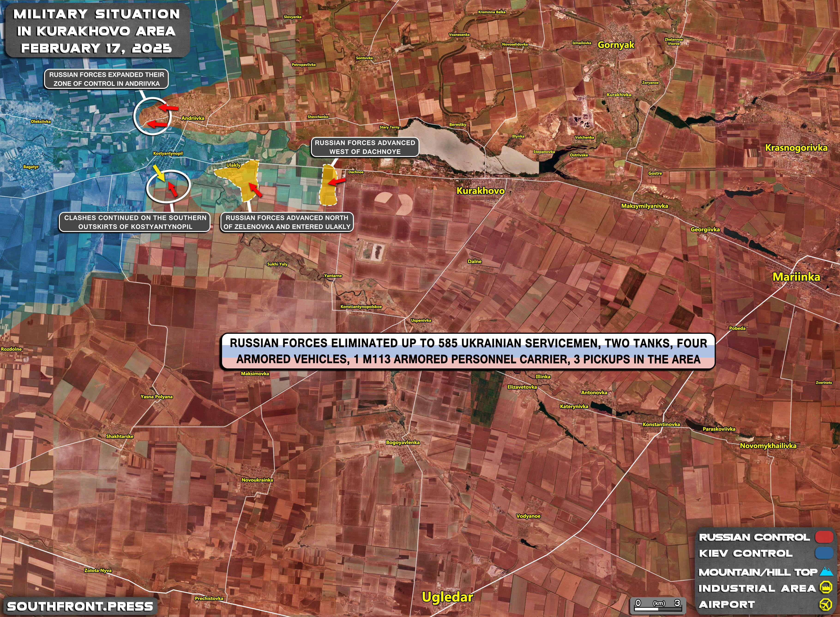Viewport: 840px width, 617px height.
Task: Click the Gornyak city label
Action: pos(616,45)
